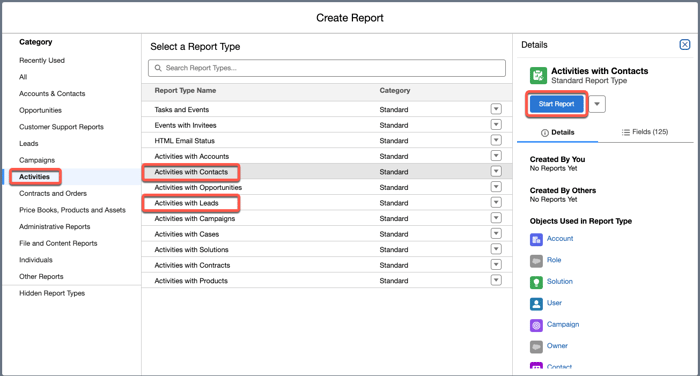
Task: Open dropdown for Tasks and Events row
Action: [496, 109]
